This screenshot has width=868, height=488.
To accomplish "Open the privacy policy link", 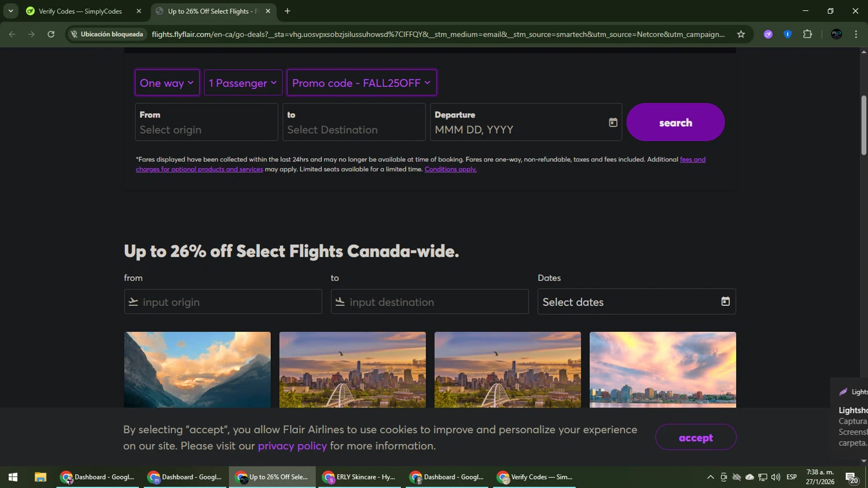I will pos(292,446).
